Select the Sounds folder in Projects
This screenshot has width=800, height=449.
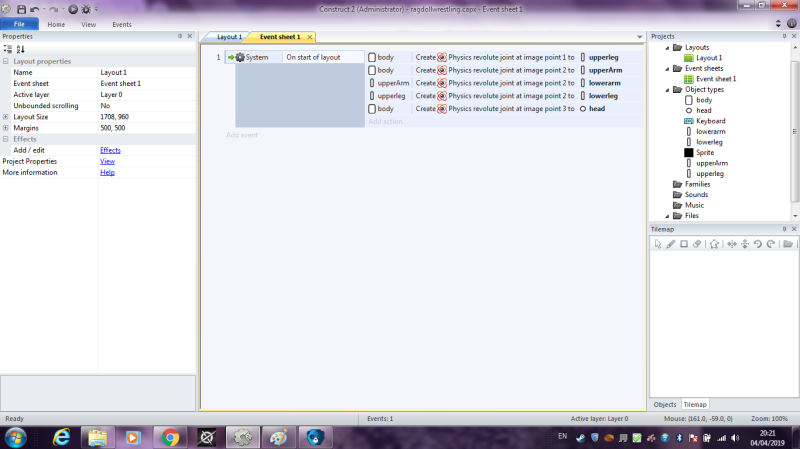click(696, 194)
